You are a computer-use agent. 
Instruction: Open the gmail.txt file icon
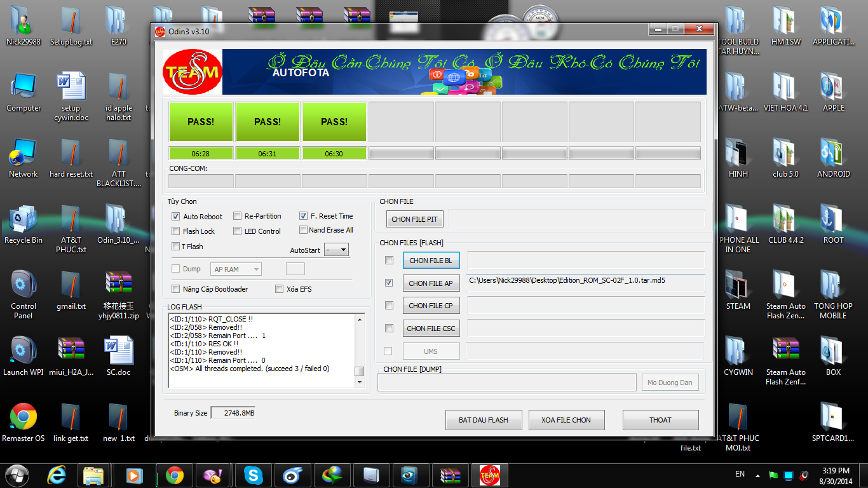click(x=71, y=290)
